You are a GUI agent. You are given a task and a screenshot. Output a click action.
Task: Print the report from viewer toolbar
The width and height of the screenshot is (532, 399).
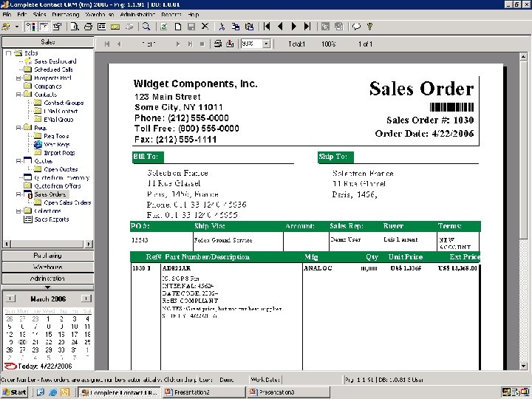[218, 44]
